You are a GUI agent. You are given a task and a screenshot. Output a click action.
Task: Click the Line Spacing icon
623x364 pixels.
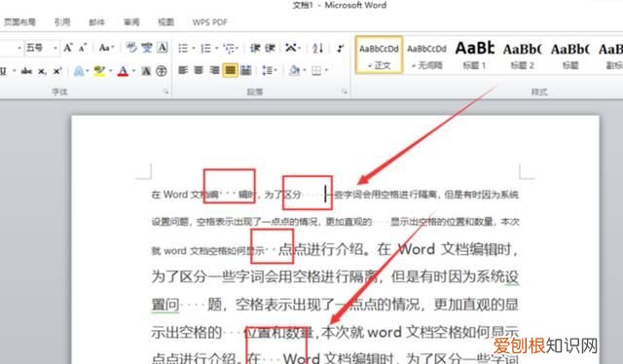pos(267,70)
